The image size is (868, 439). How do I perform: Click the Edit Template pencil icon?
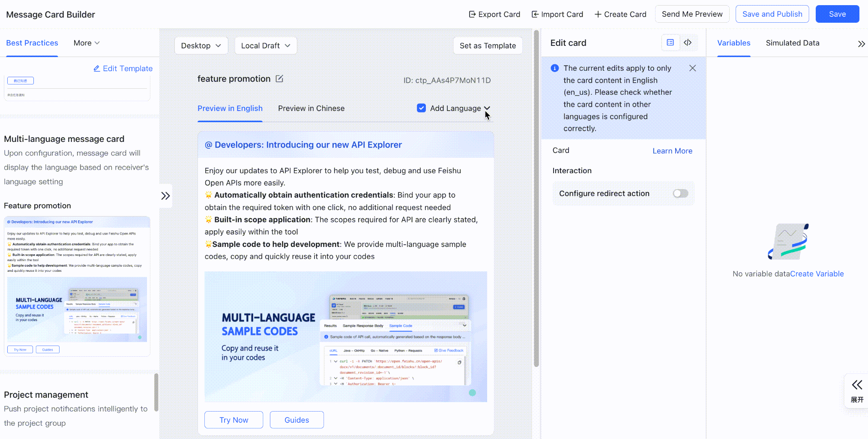pos(97,69)
